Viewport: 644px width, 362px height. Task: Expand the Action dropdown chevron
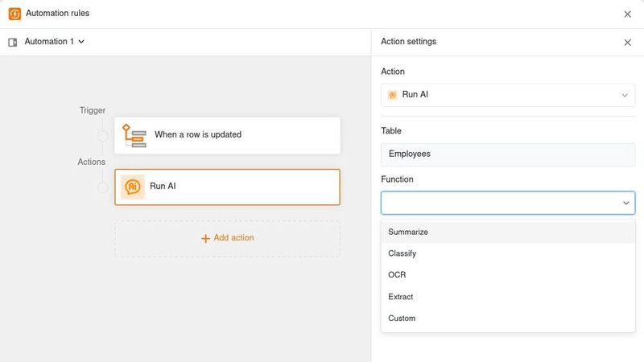pos(625,95)
